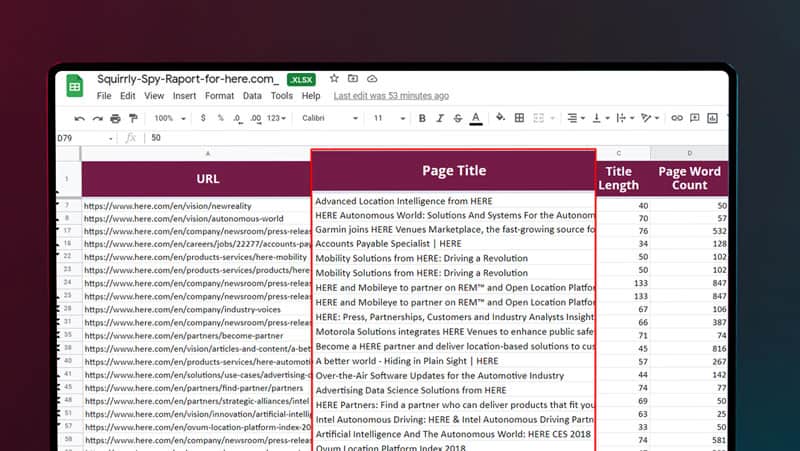The image size is (800, 451).
Task: Open horizontal align options
Action: [576, 118]
